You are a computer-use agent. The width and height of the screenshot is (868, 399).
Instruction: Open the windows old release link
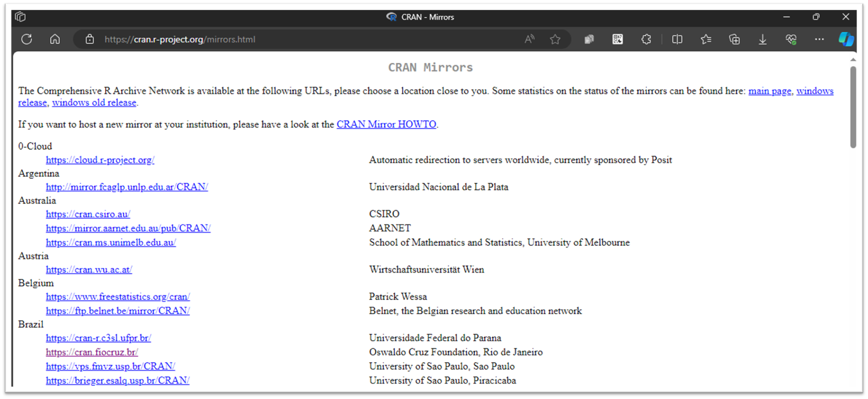pyautogui.click(x=94, y=102)
